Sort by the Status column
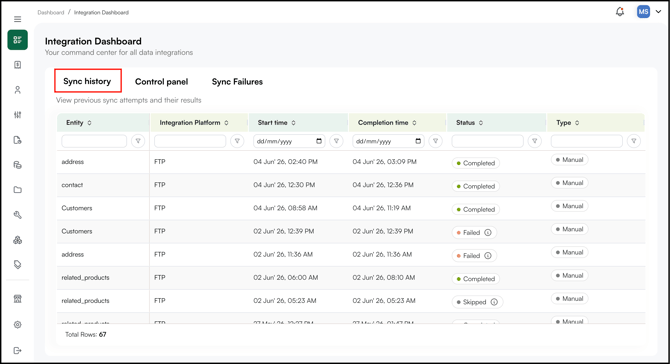Viewport: 670px width, 364px height. 481,123
